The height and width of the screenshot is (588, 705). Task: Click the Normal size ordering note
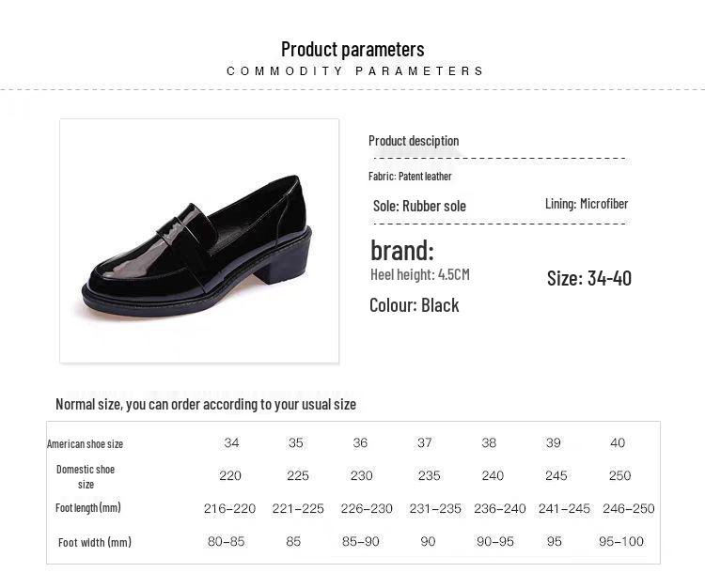pyautogui.click(x=206, y=404)
